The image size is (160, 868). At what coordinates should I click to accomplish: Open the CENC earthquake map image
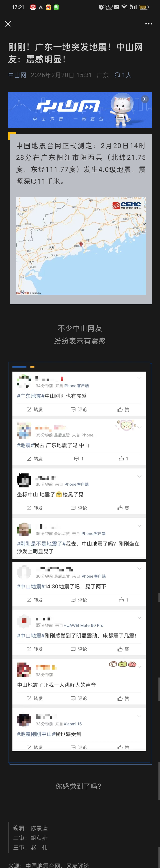point(81,246)
